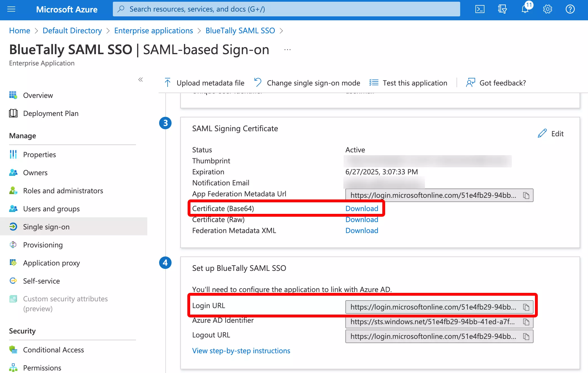Click the Active status value
This screenshot has width=588, height=373.
(355, 150)
